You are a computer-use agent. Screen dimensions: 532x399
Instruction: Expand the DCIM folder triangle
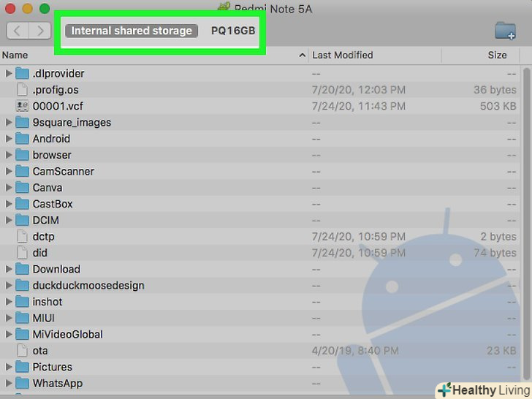[x=9, y=220]
